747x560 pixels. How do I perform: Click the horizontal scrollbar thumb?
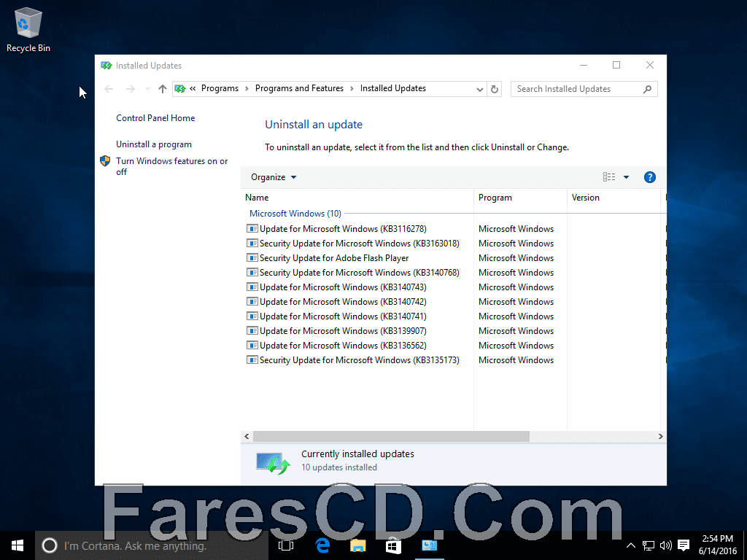coord(391,436)
